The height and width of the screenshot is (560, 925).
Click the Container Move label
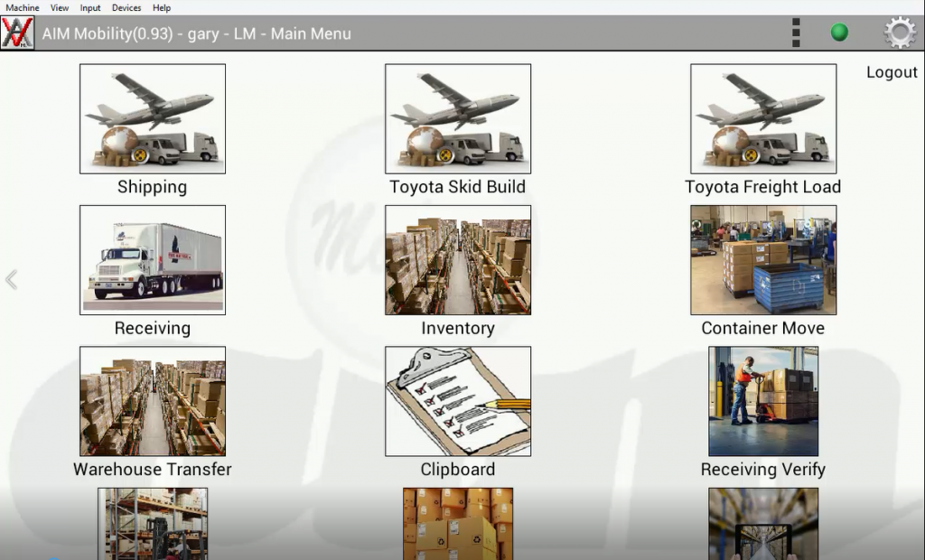763,328
